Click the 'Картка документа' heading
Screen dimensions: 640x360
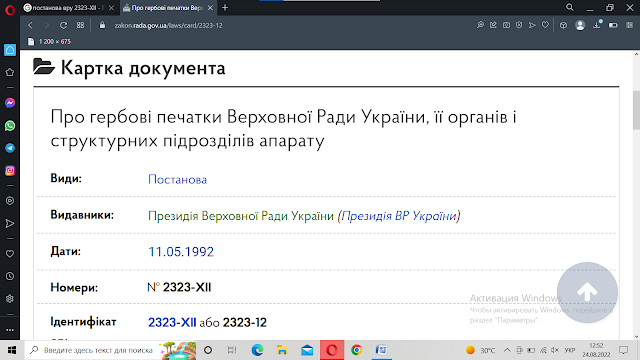tap(143, 68)
